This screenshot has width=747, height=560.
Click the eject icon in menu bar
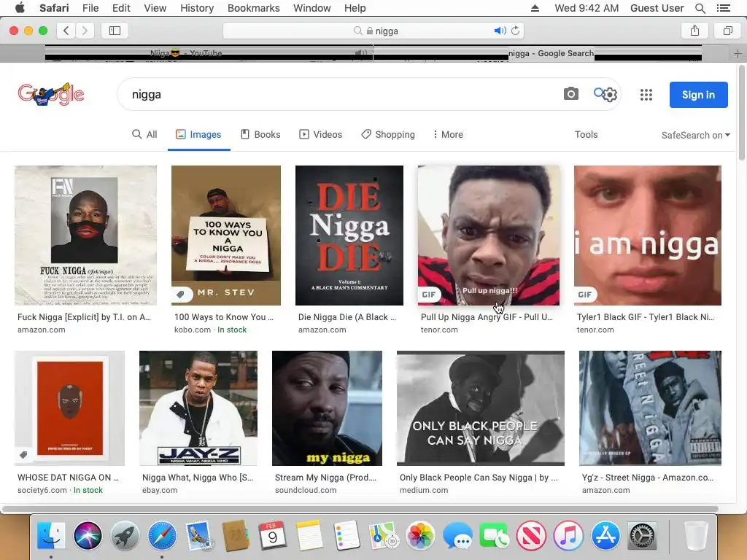[535, 8]
